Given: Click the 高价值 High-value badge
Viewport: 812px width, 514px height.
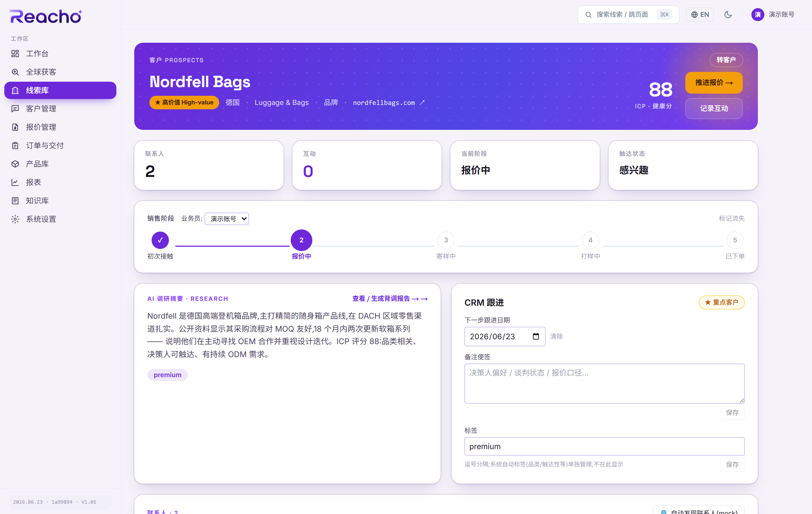Looking at the screenshot, I should click(x=184, y=103).
